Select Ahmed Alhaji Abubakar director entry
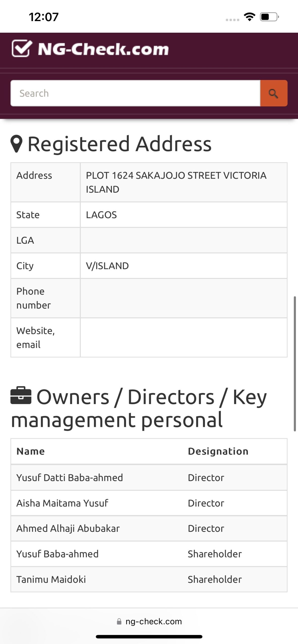Viewport: 298px width, 644px height. 149,528
